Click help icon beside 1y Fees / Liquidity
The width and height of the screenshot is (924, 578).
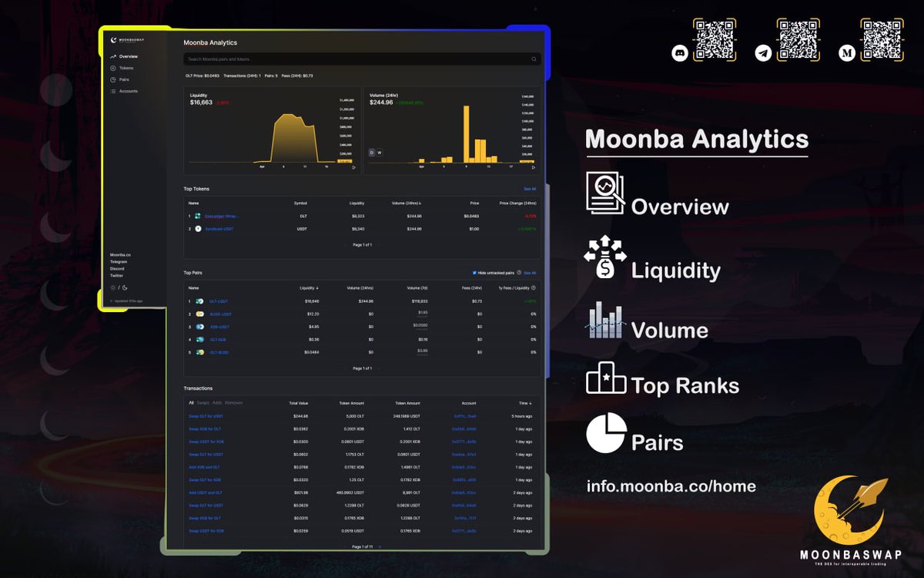(x=534, y=287)
